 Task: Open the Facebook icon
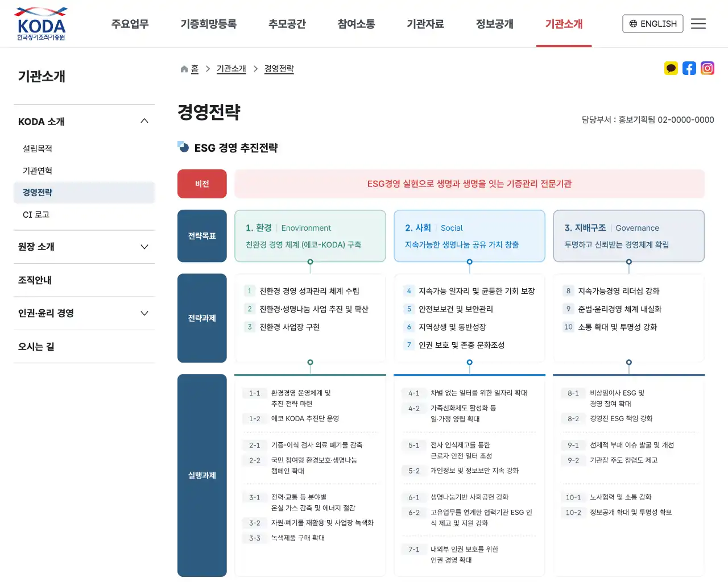[689, 68]
